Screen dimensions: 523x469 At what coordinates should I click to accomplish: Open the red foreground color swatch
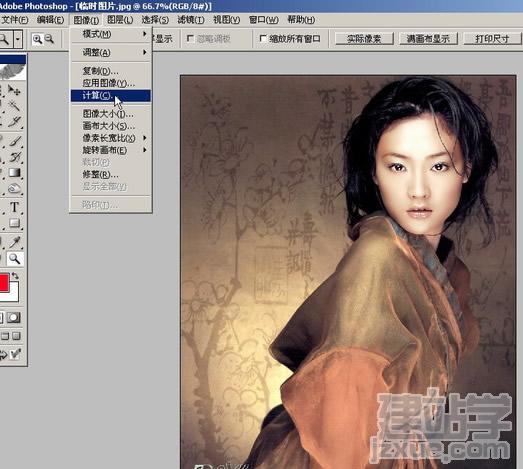(x=4, y=283)
